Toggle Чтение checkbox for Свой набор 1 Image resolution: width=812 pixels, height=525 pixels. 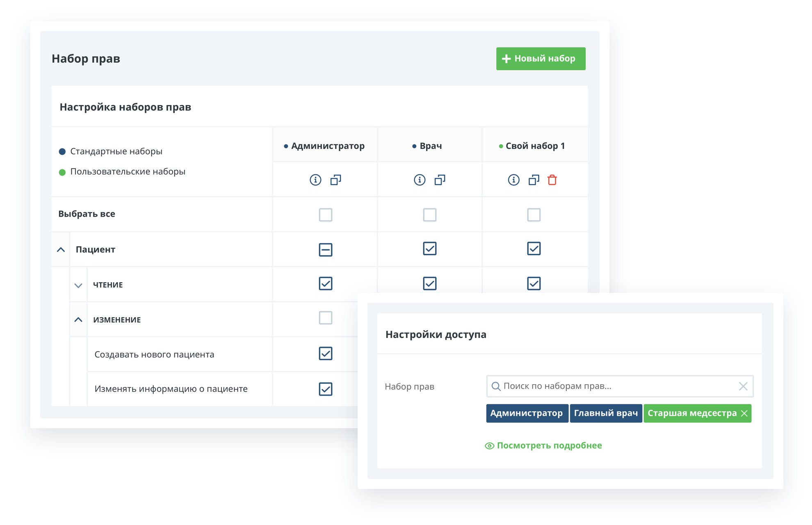534,283
